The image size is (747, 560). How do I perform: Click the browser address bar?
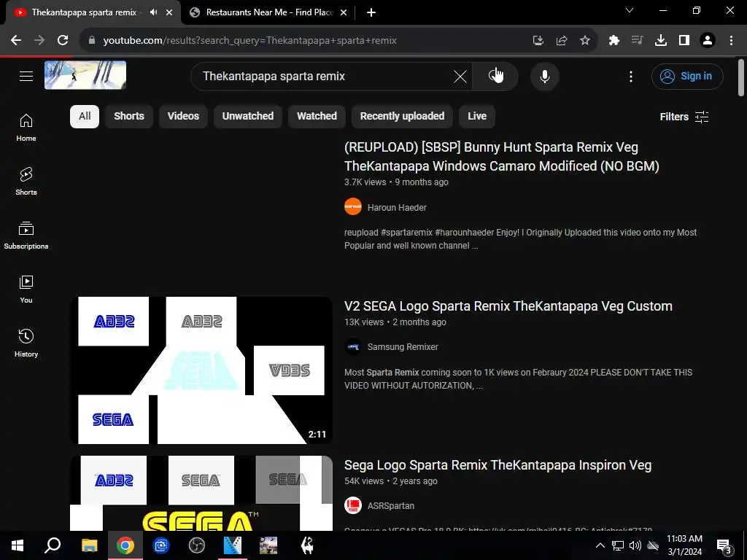click(x=305, y=41)
